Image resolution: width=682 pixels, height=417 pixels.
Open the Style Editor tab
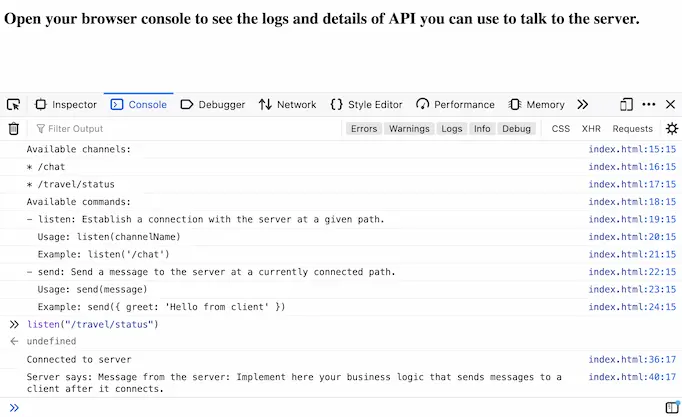tap(367, 104)
